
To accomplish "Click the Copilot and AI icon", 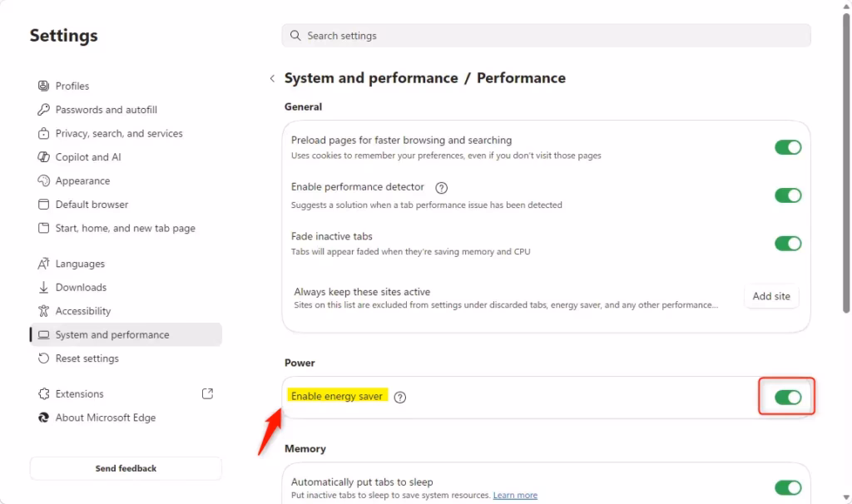I will 43,156.
